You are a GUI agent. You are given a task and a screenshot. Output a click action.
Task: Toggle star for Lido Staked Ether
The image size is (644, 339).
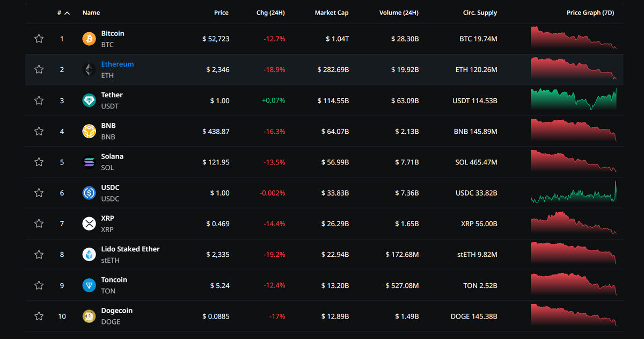[39, 254]
